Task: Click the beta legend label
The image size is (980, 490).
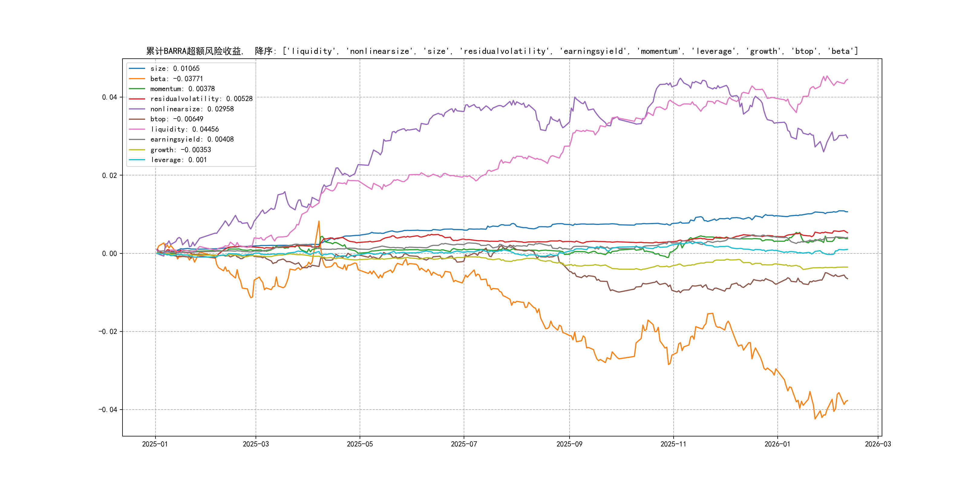Action: coord(177,79)
